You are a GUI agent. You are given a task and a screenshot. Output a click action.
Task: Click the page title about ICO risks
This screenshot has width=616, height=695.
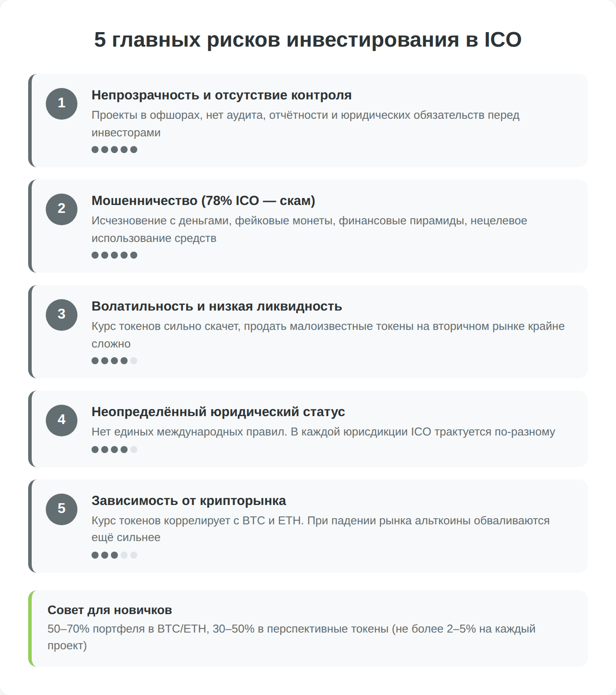[x=308, y=40]
